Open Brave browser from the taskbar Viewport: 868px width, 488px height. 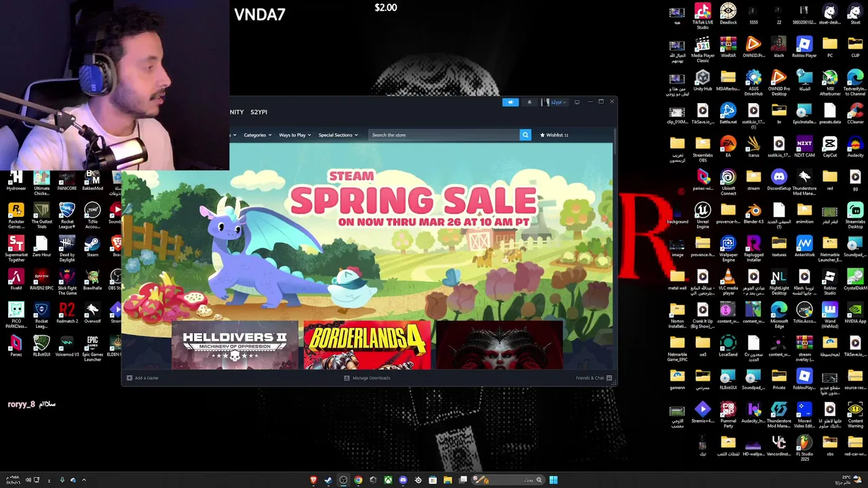click(x=313, y=480)
